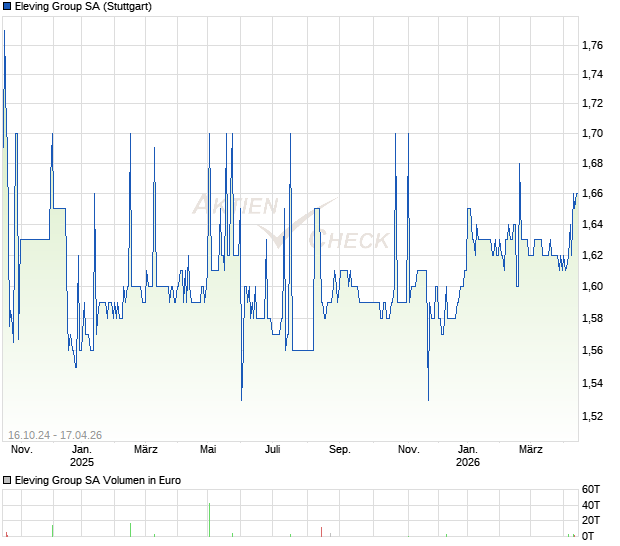This screenshot has width=620, height=546.
Task: Click the 1,70 price axis label
Action: click(x=592, y=133)
